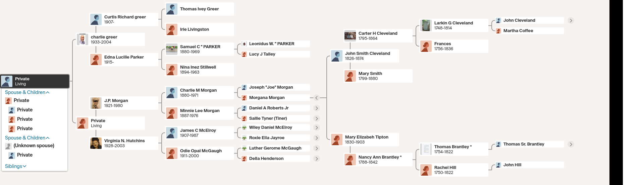The height and width of the screenshot is (185, 644).
Task: Collapse the second Spouse & Children section
Action: 27,138
